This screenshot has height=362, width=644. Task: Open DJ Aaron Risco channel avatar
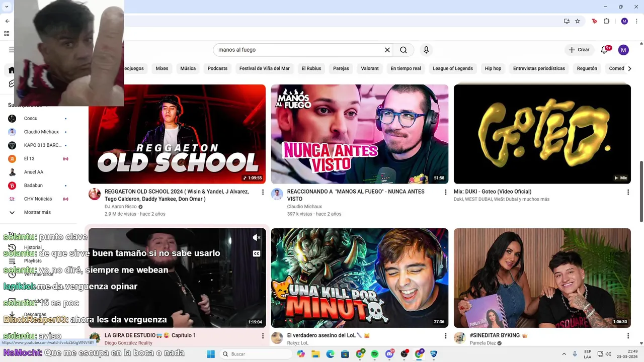pos(95,195)
